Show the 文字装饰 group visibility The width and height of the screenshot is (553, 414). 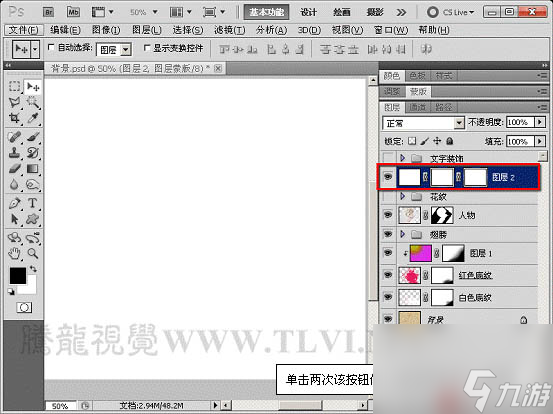pyautogui.click(x=388, y=158)
